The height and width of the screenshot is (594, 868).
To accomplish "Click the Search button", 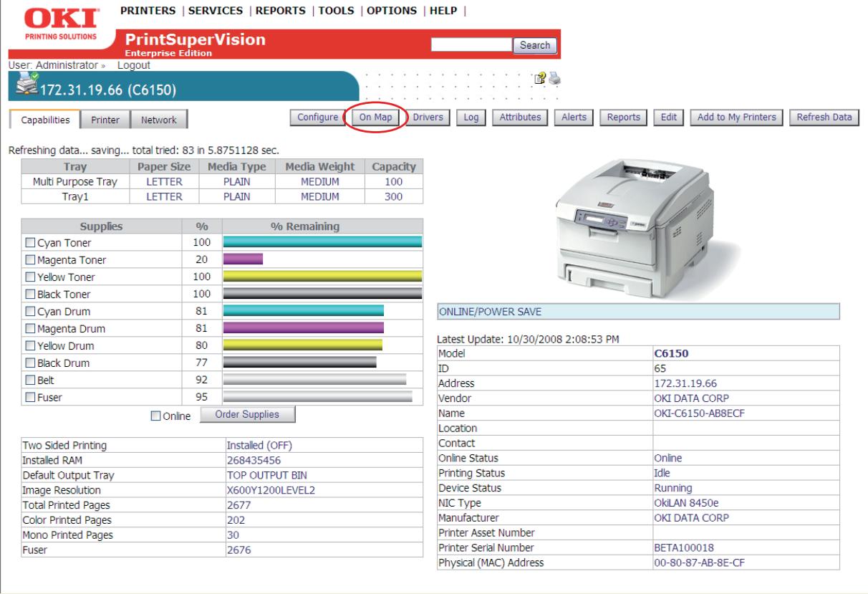I will tap(535, 45).
